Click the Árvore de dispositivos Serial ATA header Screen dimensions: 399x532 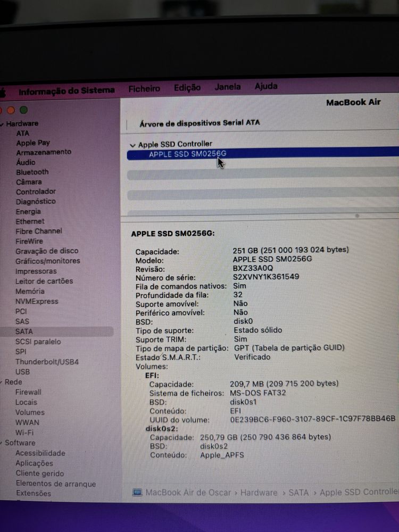[x=199, y=123]
